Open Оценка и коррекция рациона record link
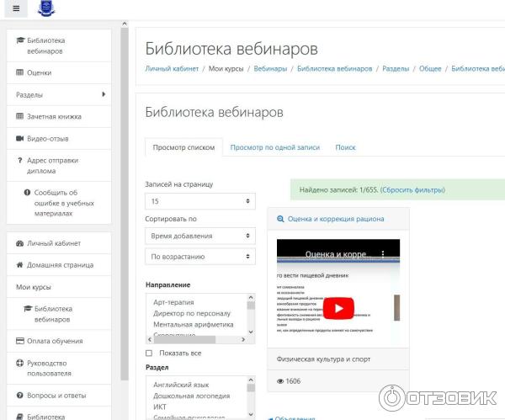The width and height of the screenshot is (505, 420). point(336,219)
